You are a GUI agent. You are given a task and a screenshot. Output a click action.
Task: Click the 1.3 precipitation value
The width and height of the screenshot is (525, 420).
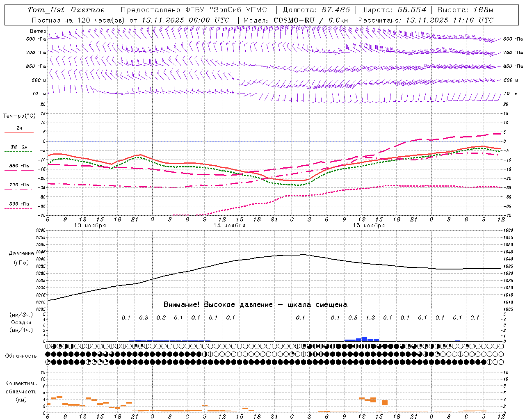point(370,317)
